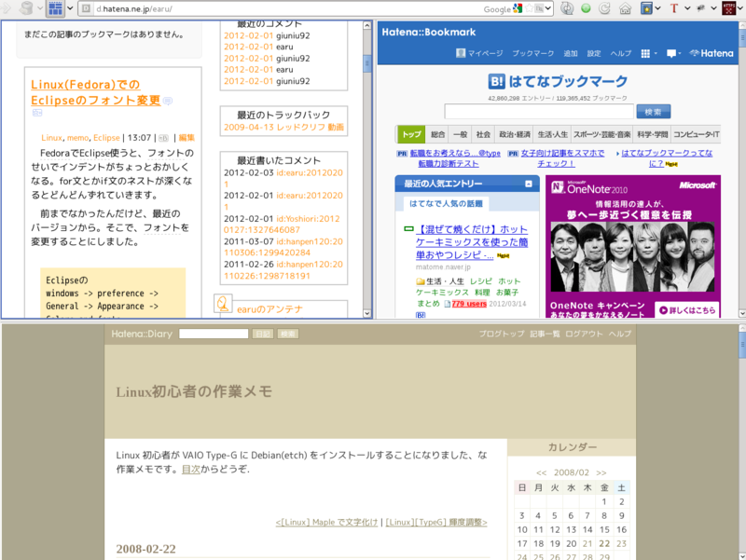Open ブックマーク in Hatena Bookmark header

(x=532, y=54)
